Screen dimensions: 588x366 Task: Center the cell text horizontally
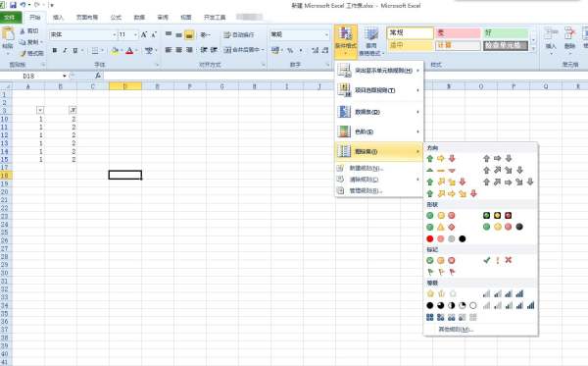pos(179,50)
